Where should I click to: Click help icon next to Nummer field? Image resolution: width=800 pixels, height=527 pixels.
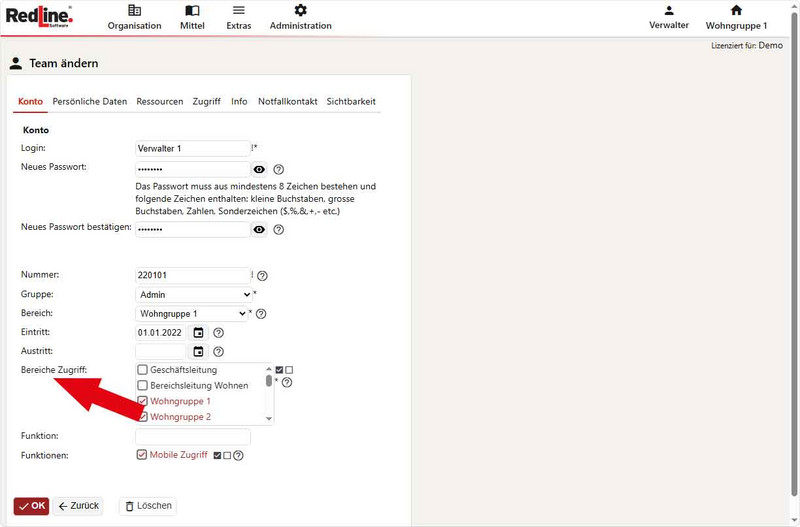263,276
